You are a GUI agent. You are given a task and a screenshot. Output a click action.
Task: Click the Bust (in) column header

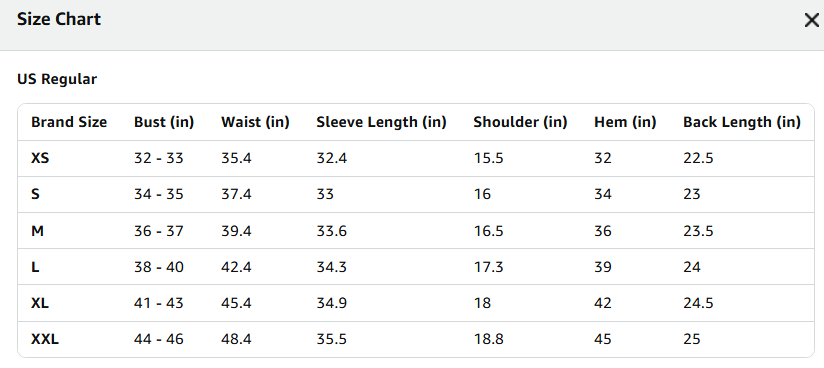164,122
